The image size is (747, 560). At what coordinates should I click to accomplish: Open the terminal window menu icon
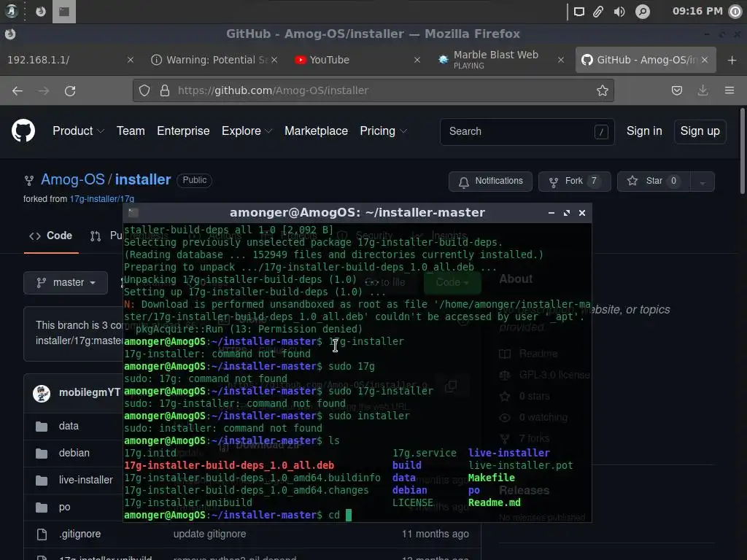coord(133,213)
